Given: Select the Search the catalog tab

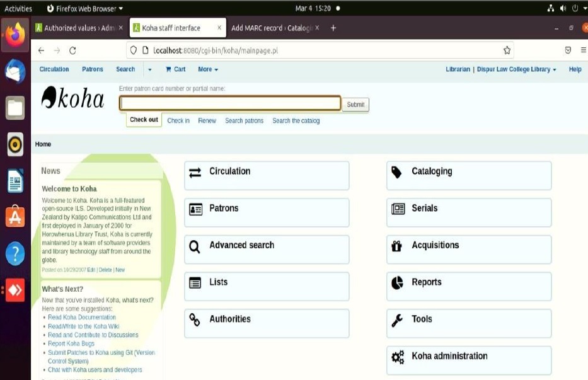Looking at the screenshot, I should point(296,120).
